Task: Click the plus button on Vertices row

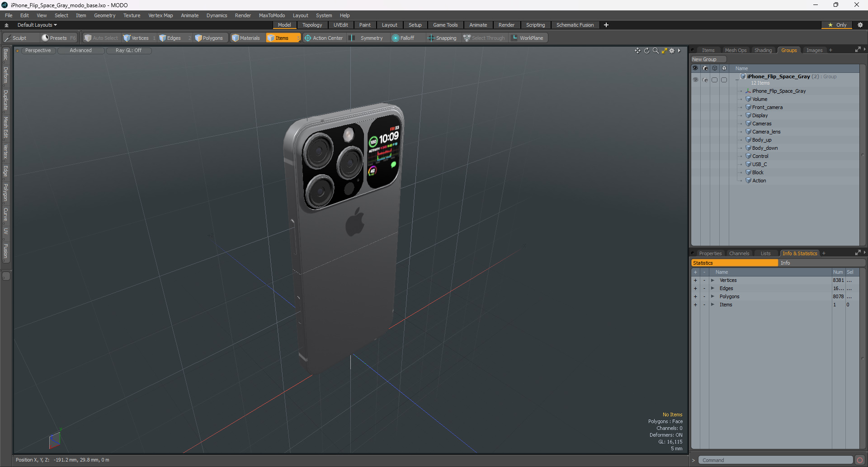Action: tap(695, 281)
